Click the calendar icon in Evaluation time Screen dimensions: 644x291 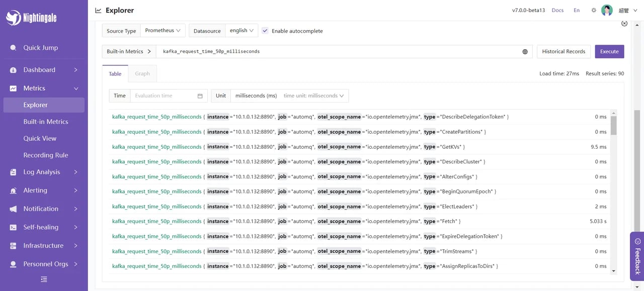(200, 95)
